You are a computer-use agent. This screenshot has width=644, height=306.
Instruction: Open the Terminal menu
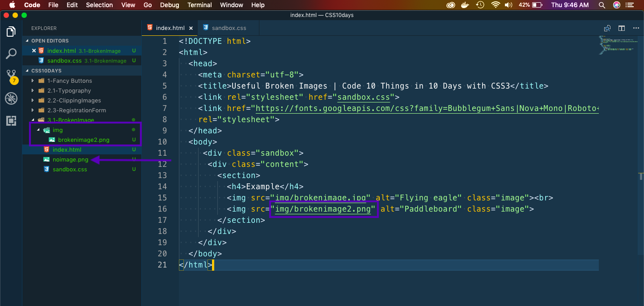point(199,5)
